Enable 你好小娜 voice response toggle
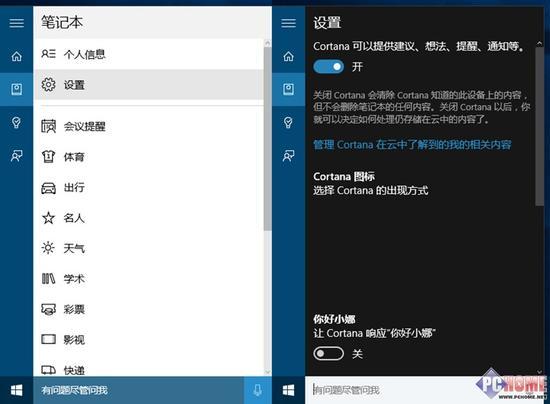Viewport: 550px width, 404px height. click(329, 354)
